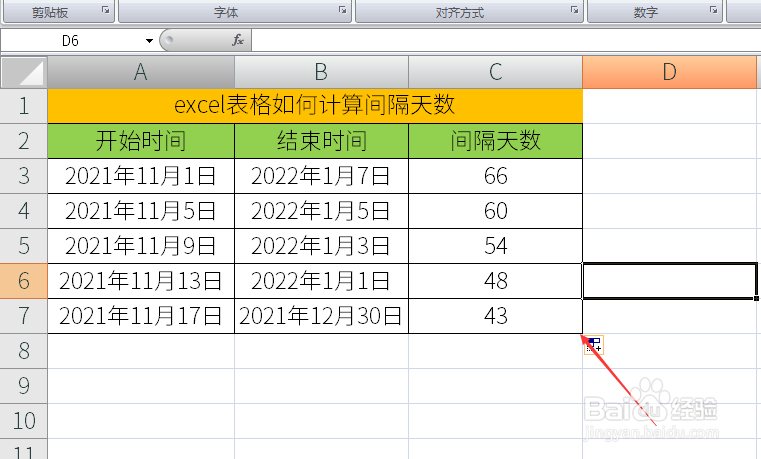Select row 5 header
The image size is (761, 459).
click(x=24, y=246)
